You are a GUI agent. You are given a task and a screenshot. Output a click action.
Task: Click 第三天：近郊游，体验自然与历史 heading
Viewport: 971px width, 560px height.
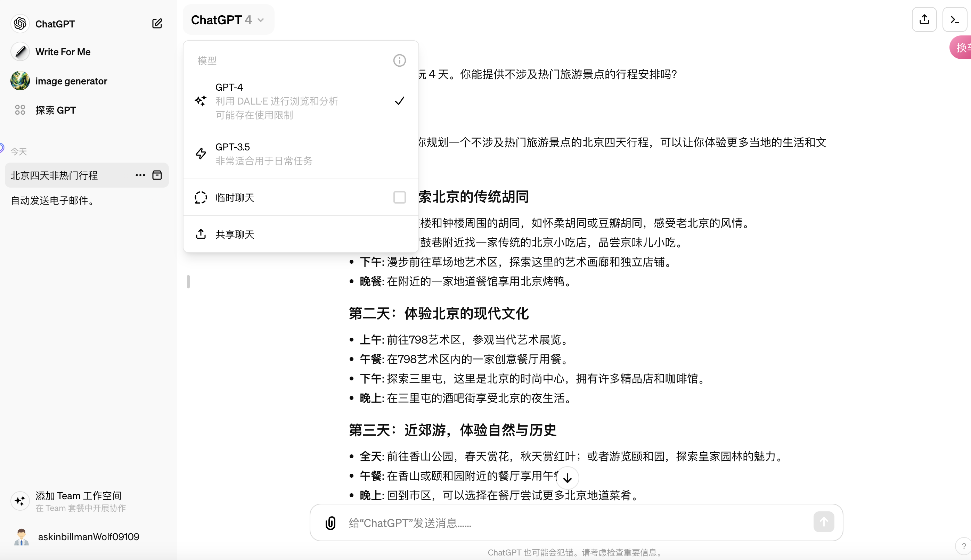click(452, 430)
